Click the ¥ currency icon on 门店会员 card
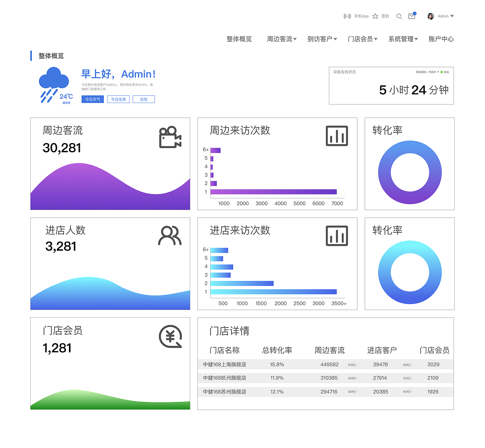 (x=170, y=336)
